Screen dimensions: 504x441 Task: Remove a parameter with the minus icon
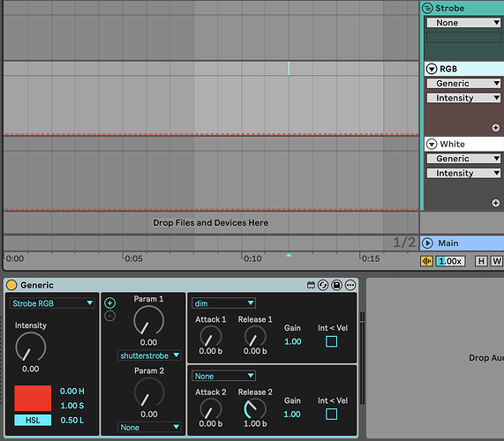coord(110,316)
